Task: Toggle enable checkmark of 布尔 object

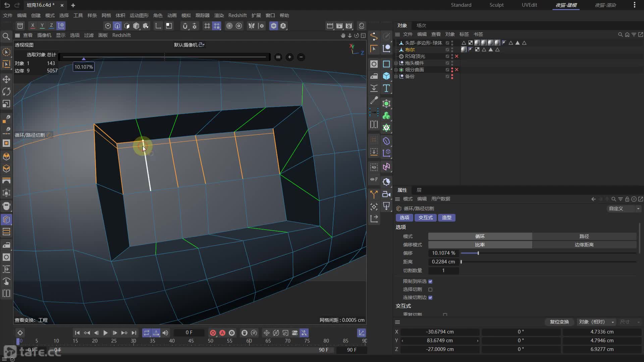Action: [447, 50]
